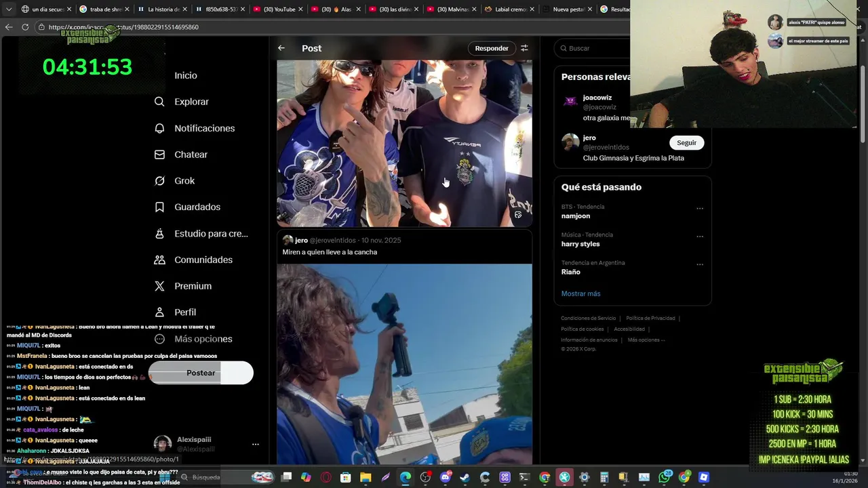Open the quoted post's camera photo
Screen dimensions: 868x488
coord(404,364)
